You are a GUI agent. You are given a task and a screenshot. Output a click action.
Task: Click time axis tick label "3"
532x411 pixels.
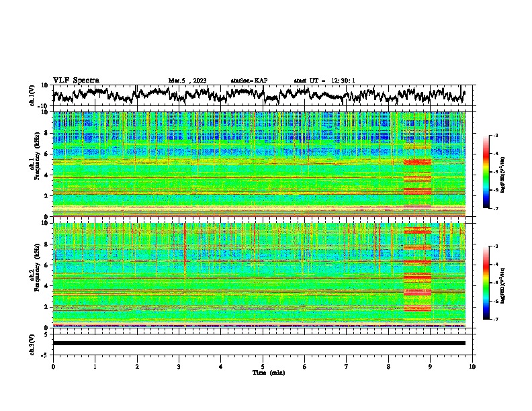coord(179,367)
